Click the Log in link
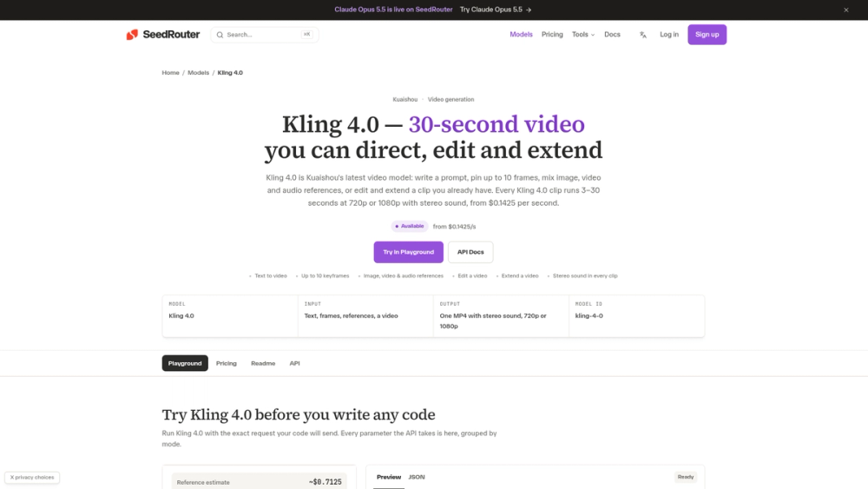The width and height of the screenshot is (868, 489). [668, 35]
